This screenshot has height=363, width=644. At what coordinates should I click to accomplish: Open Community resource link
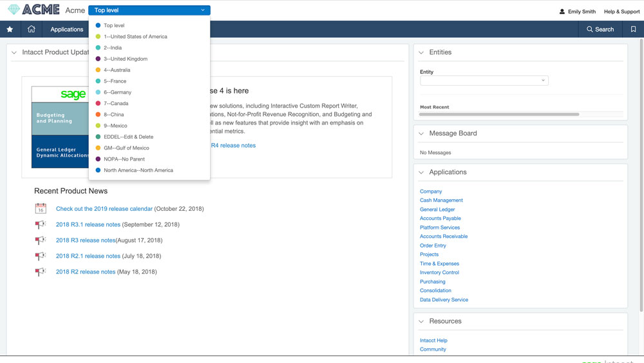click(433, 349)
